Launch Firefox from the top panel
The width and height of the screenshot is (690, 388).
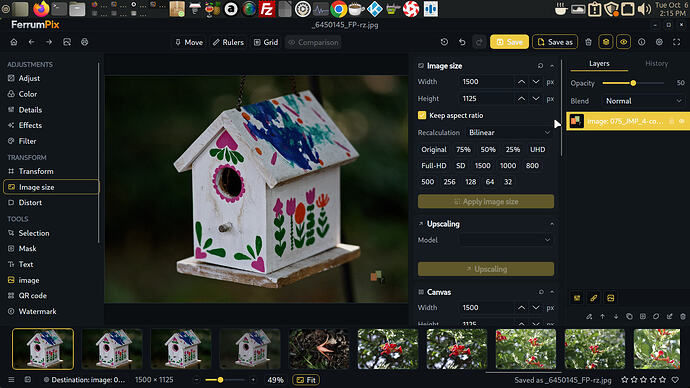41,9
